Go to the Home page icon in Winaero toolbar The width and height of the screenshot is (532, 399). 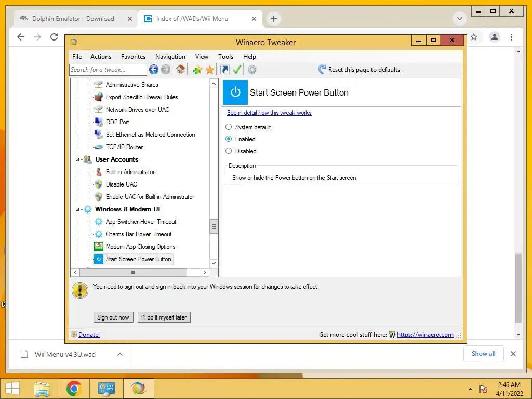pos(180,70)
